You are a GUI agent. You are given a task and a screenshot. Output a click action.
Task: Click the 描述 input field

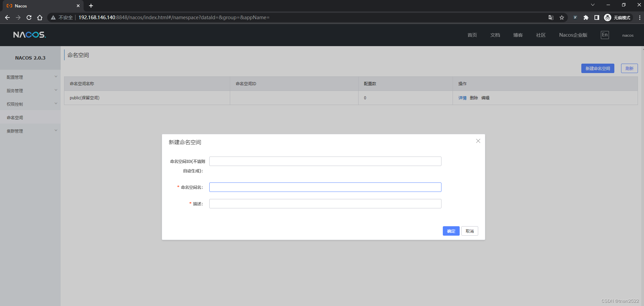click(x=325, y=204)
